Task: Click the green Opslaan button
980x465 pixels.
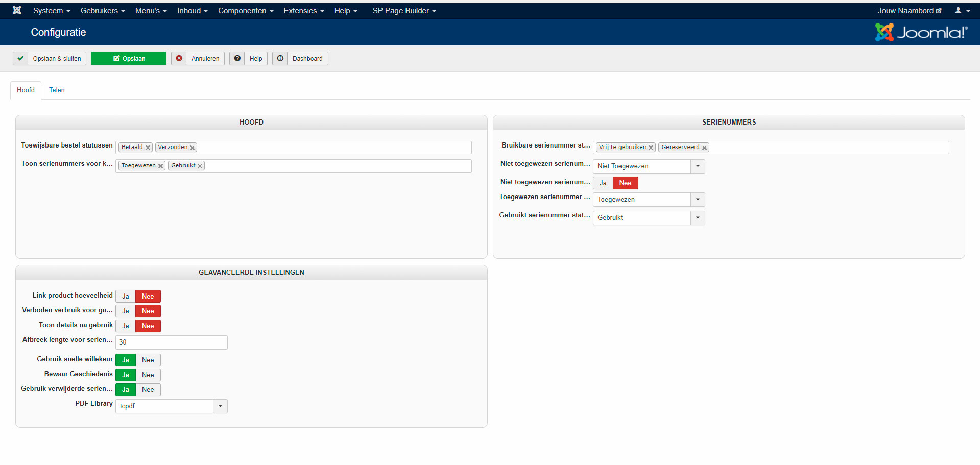Action: (x=129, y=58)
